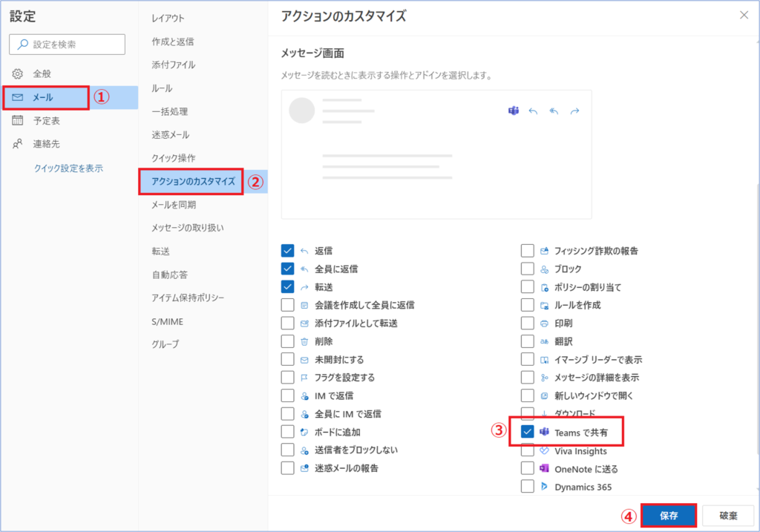Select メール in settings sidebar
The width and height of the screenshot is (760, 532).
click(x=43, y=98)
